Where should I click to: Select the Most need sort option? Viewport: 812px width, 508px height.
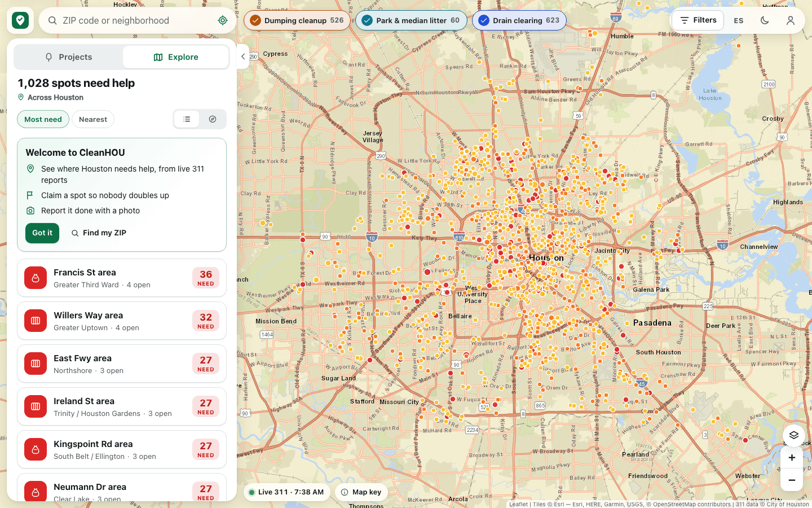click(x=43, y=119)
